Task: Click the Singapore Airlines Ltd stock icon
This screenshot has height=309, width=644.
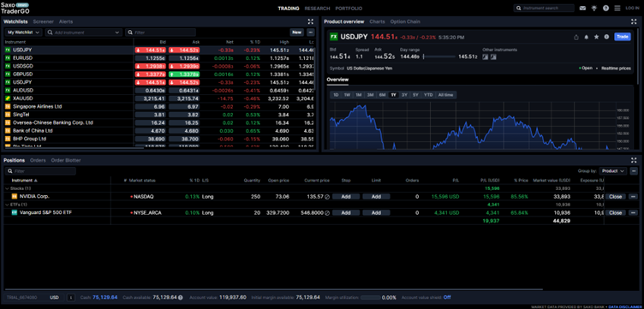Action: coord(8,107)
